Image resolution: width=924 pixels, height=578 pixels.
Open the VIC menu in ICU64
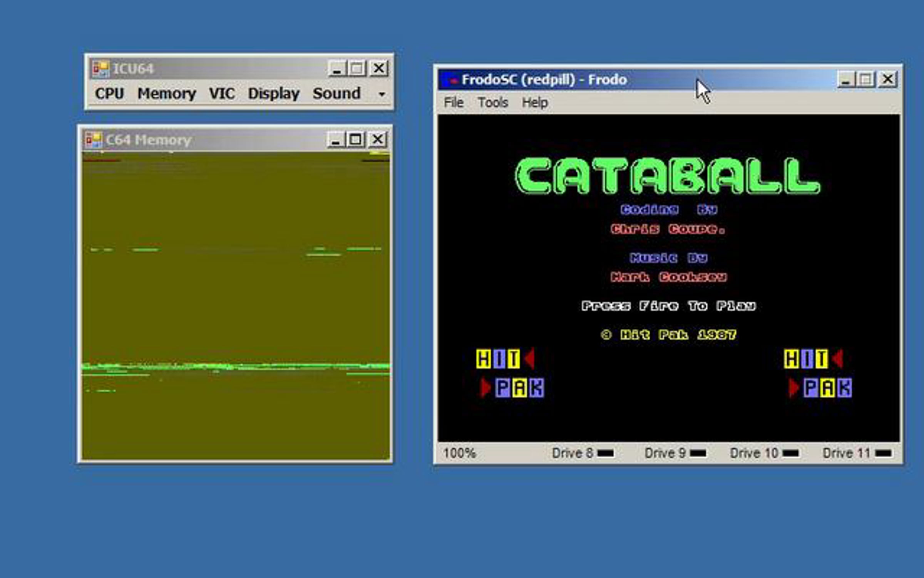click(x=222, y=93)
